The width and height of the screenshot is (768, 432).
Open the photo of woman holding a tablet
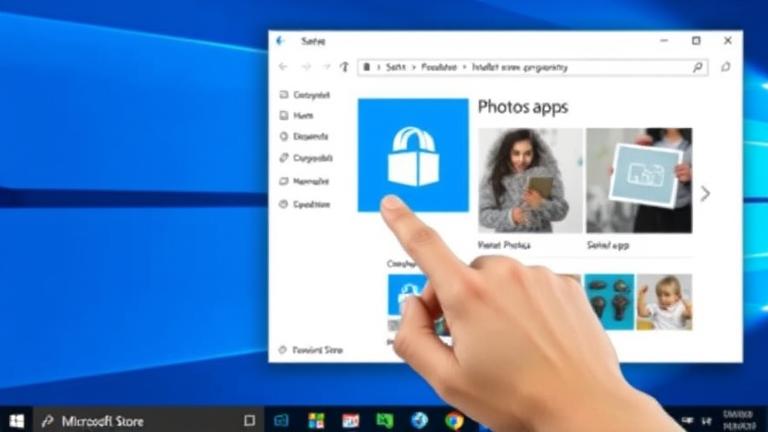tap(530, 180)
